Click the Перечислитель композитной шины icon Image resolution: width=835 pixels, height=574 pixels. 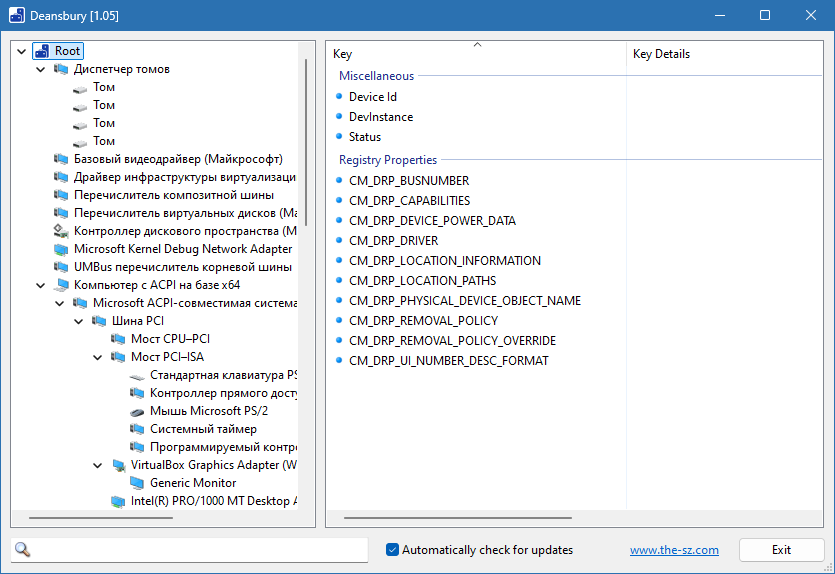tap(61, 195)
